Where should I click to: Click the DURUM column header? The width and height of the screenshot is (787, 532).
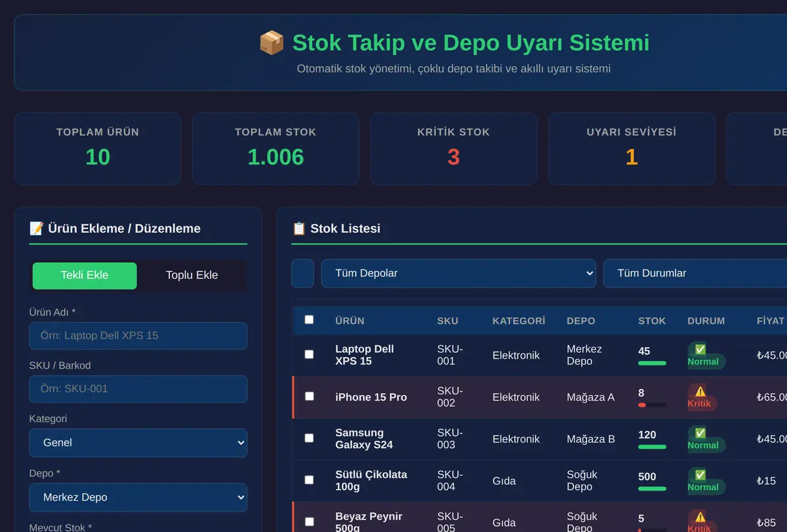click(706, 321)
